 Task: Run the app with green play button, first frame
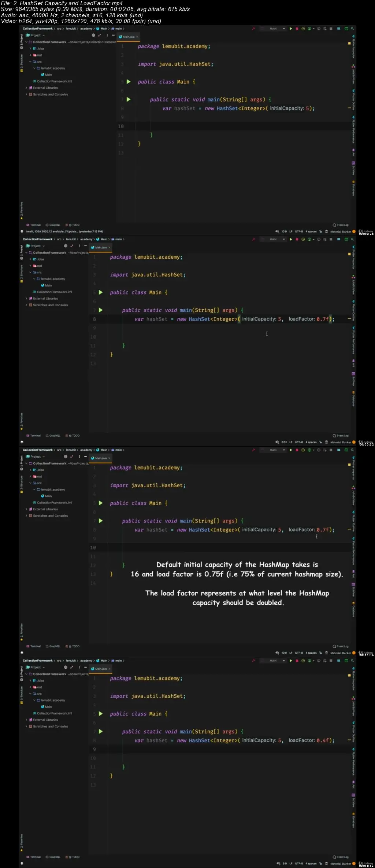click(291, 29)
